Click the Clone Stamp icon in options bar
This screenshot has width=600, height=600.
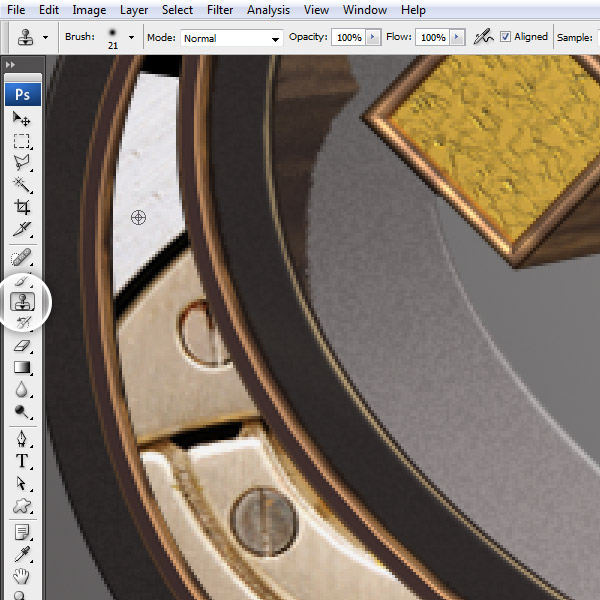click(26, 38)
